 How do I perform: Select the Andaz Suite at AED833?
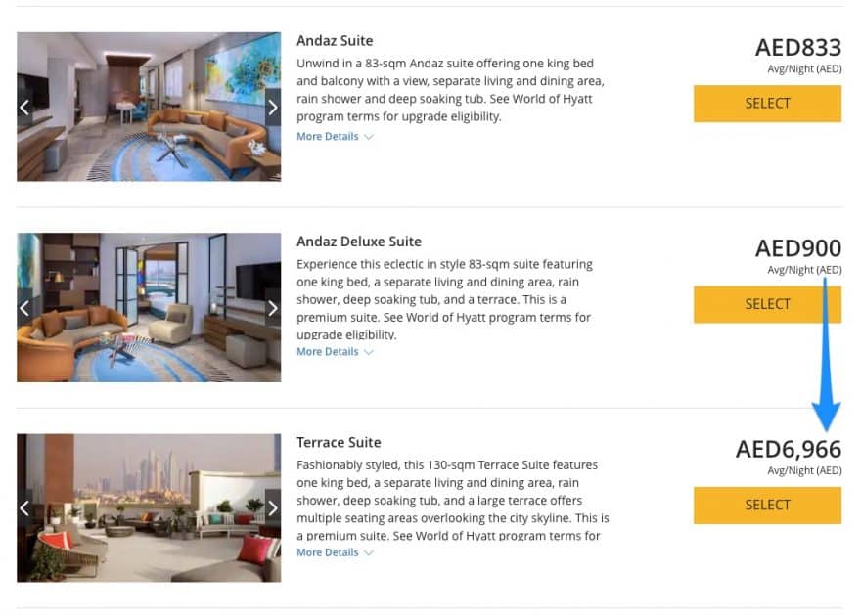point(767,104)
